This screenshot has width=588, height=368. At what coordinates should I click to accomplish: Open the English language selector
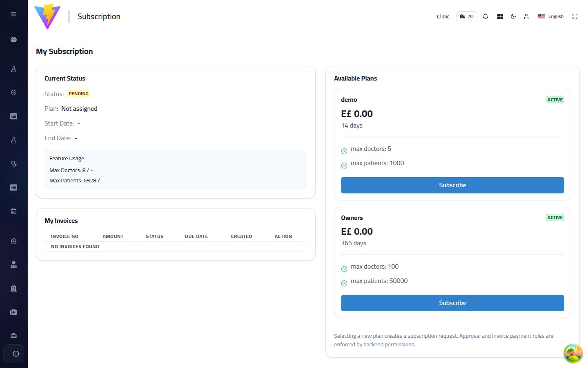pos(550,16)
